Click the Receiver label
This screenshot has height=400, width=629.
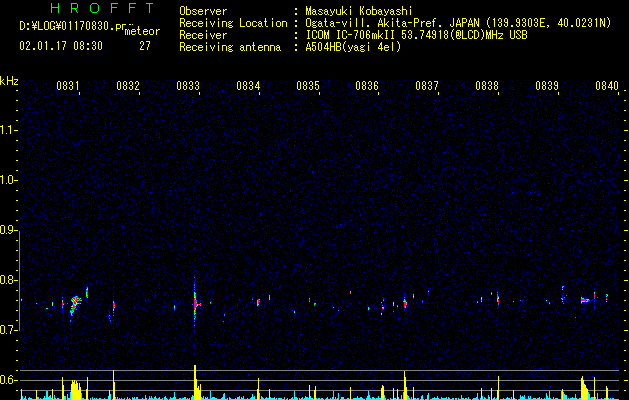(x=203, y=35)
